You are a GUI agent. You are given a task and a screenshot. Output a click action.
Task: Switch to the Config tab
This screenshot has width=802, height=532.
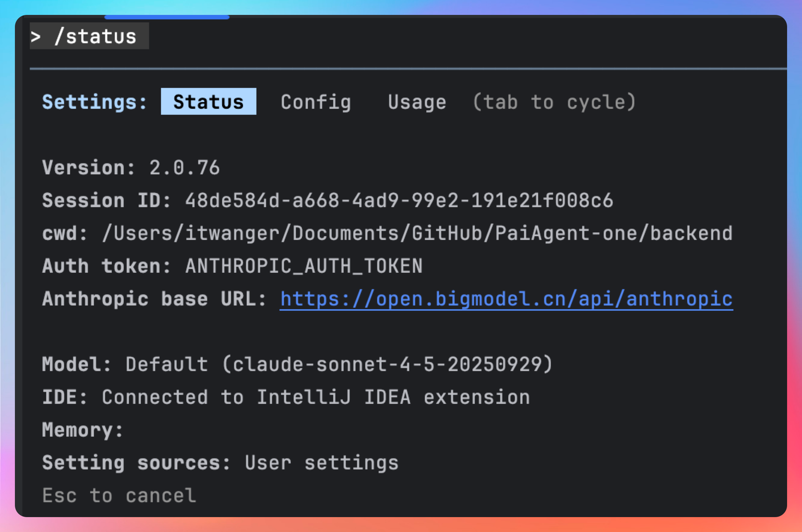316,102
